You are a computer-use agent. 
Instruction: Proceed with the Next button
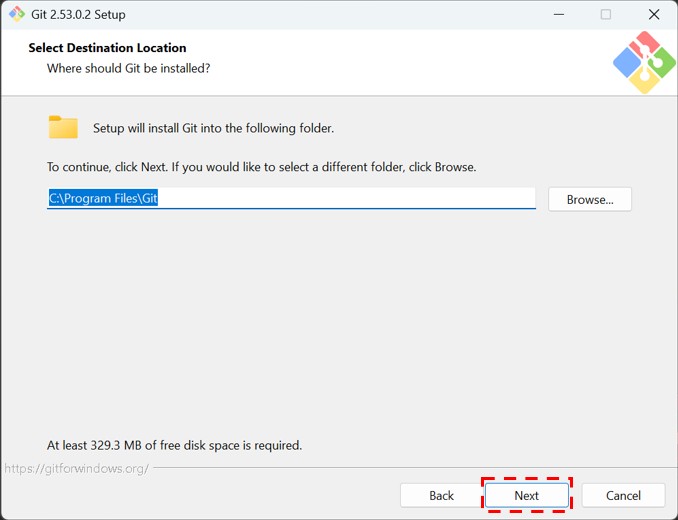[x=526, y=495]
